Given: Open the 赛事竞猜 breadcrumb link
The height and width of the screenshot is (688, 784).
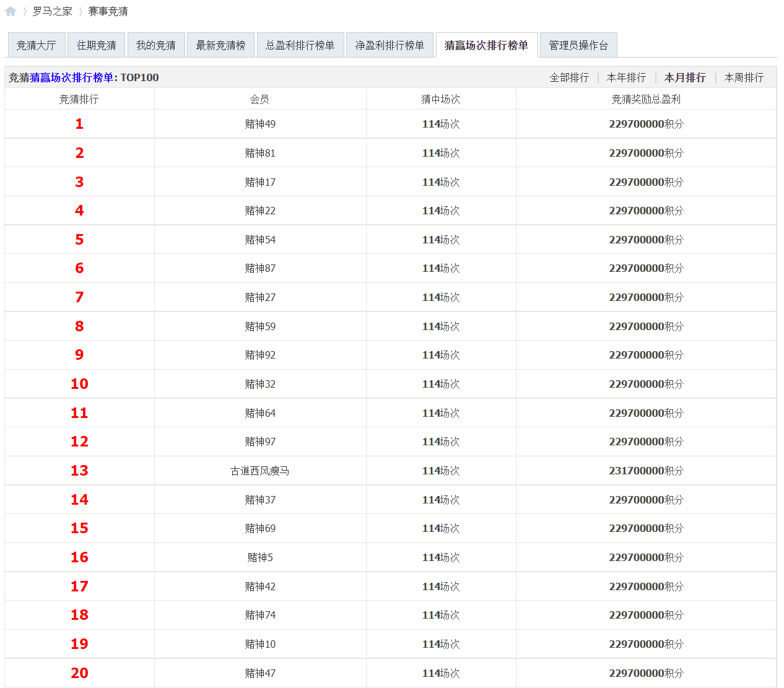Looking at the screenshot, I should [108, 11].
